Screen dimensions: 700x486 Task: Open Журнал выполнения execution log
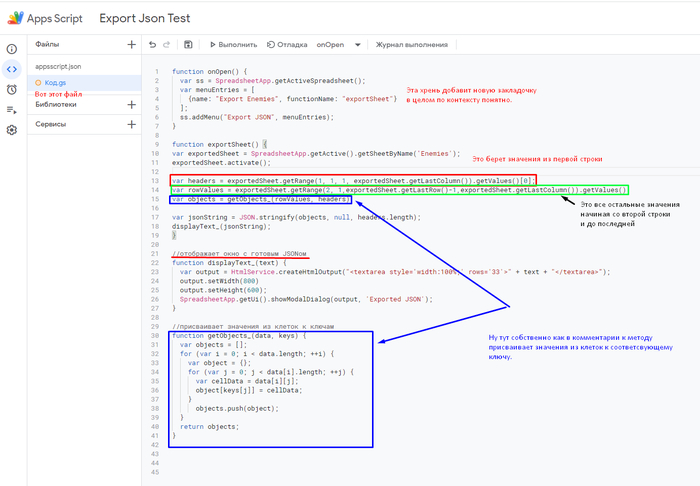click(x=410, y=45)
